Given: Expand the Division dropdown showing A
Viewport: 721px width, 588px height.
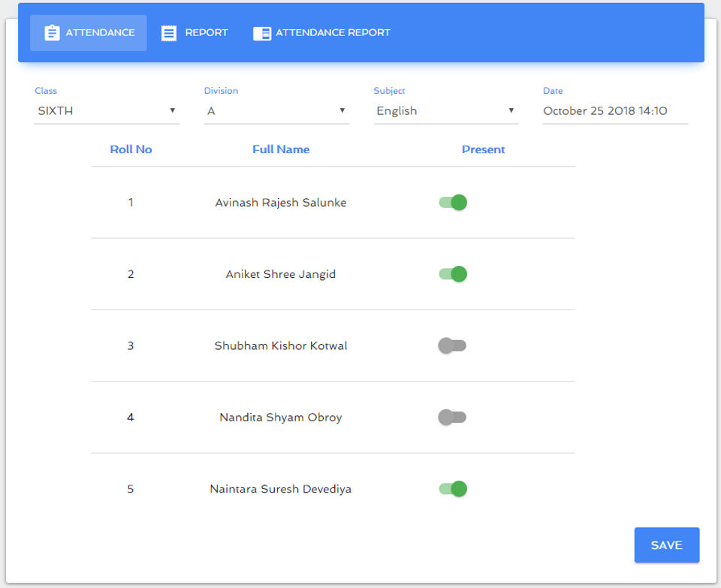Looking at the screenshot, I should coord(277,111).
